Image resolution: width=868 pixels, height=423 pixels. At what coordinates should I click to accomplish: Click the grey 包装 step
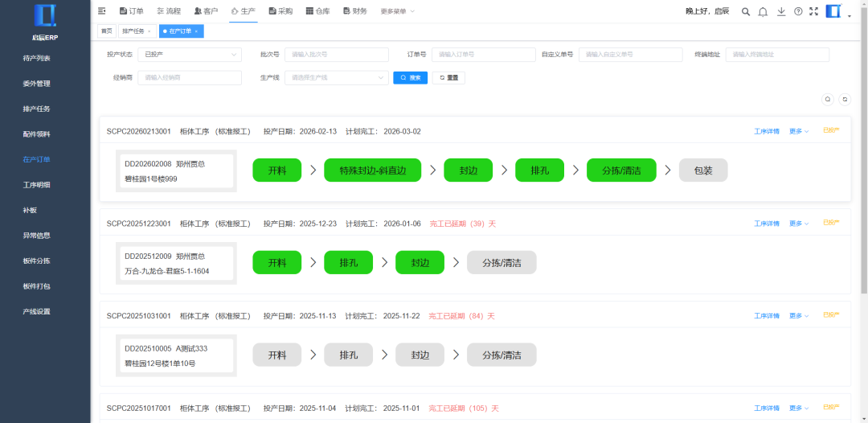[703, 170]
